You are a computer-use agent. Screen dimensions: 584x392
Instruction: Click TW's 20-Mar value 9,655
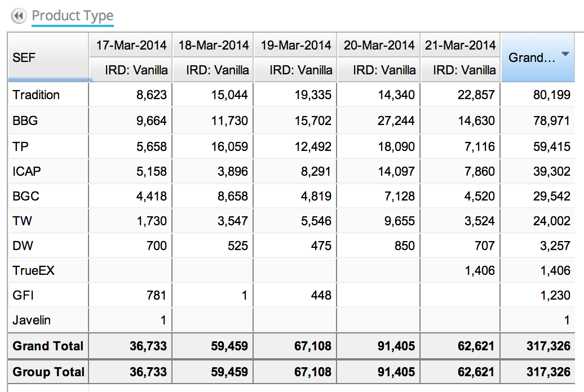pos(400,221)
